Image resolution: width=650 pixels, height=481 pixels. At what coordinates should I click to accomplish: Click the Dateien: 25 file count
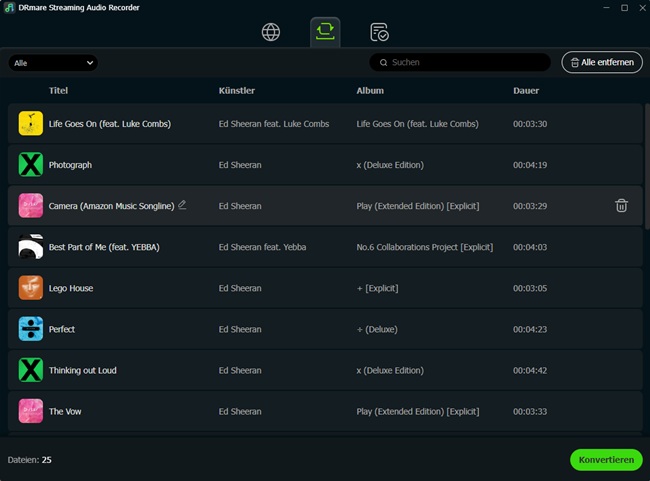pos(29,460)
